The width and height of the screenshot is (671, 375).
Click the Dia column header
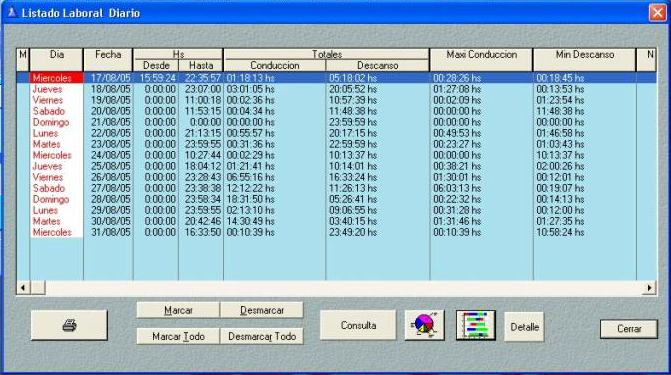click(x=56, y=60)
